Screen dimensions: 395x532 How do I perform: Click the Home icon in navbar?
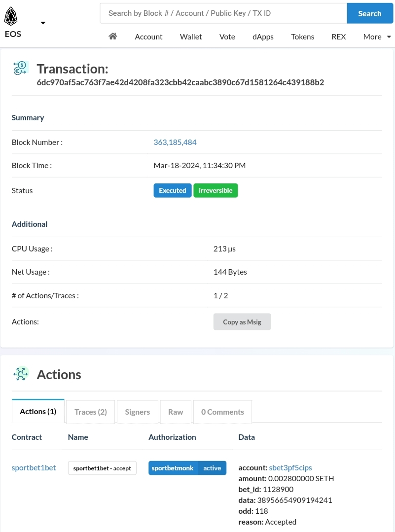113,36
